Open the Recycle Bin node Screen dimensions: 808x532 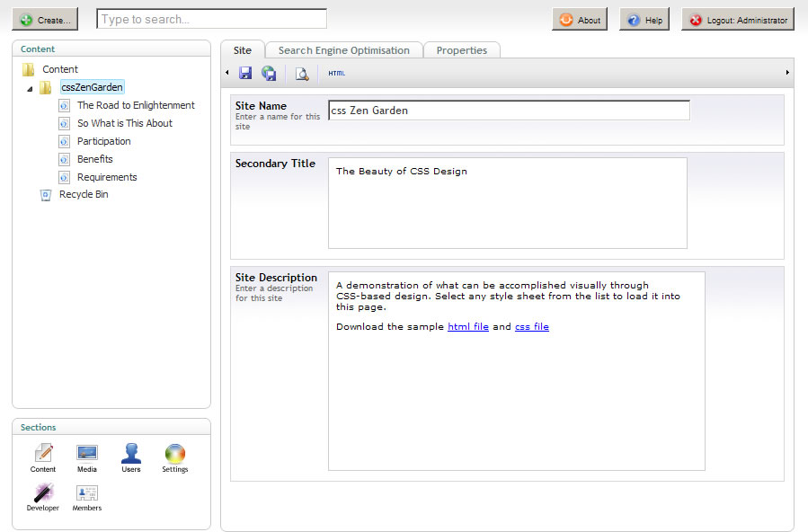coord(84,194)
